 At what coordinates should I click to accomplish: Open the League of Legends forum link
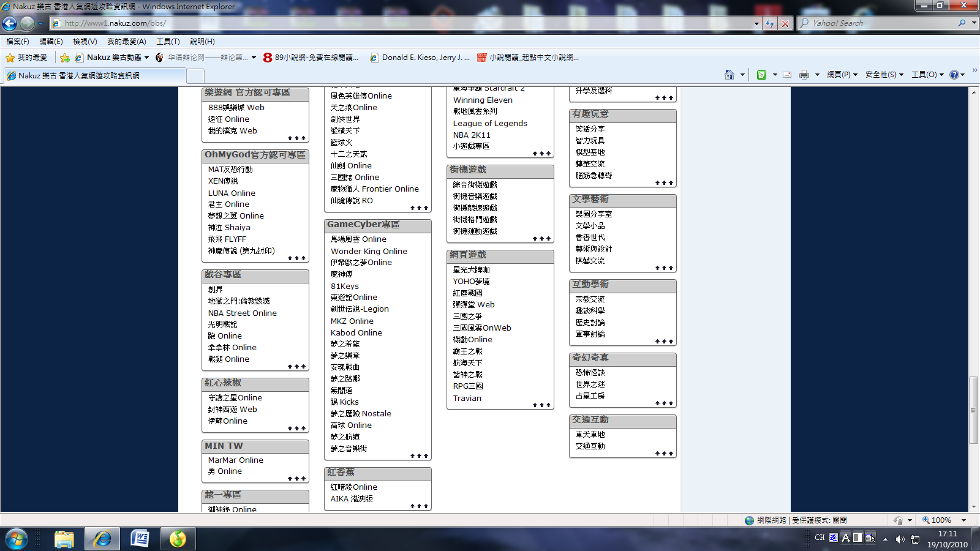pyautogui.click(x=489, y=123)
